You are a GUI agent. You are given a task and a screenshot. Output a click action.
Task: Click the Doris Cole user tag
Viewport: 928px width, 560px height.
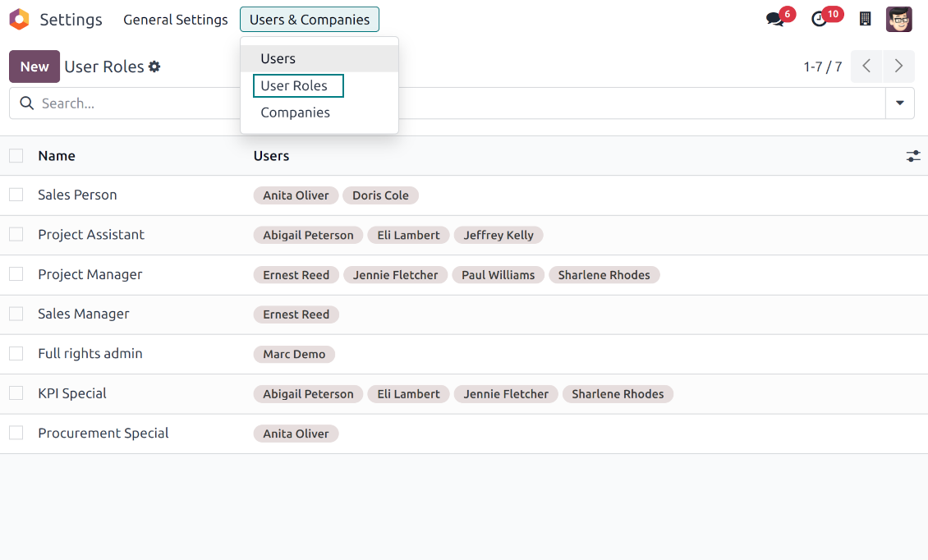tap(380, 195)
